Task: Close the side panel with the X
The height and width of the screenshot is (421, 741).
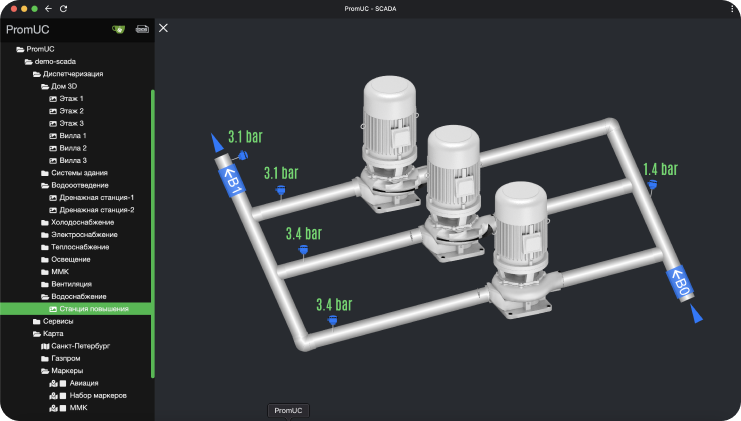Action: (x=164, y=28)
